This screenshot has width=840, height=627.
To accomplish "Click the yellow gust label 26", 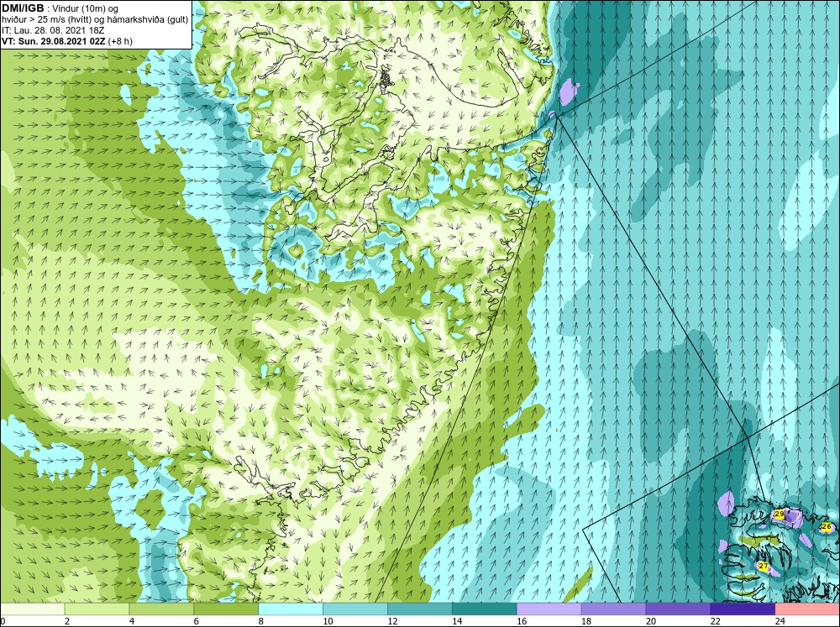I will click(x=826, y=527).
